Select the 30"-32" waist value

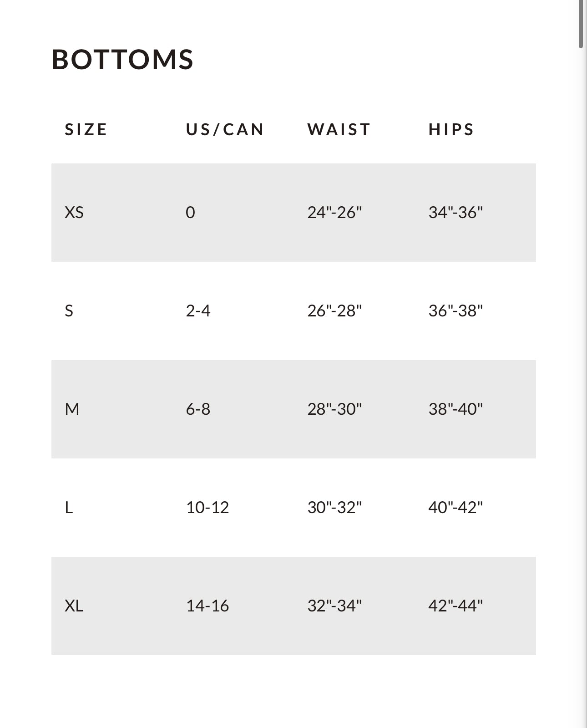coord(334,508)
